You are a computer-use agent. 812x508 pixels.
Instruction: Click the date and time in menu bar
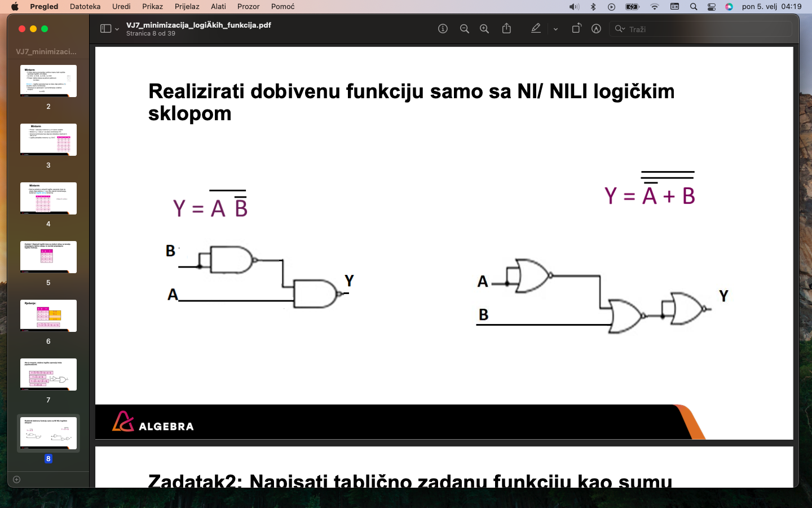coord(771,6)
